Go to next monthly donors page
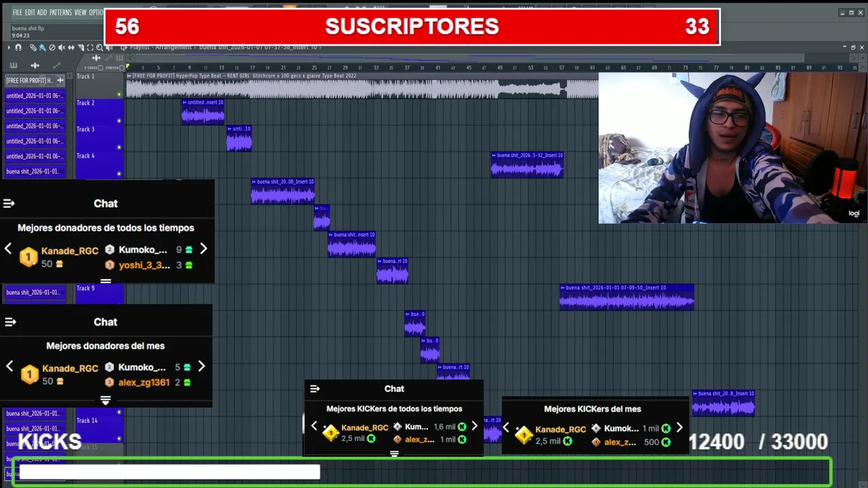The height and width of the screenshot is (488, 868). [201, 367]
